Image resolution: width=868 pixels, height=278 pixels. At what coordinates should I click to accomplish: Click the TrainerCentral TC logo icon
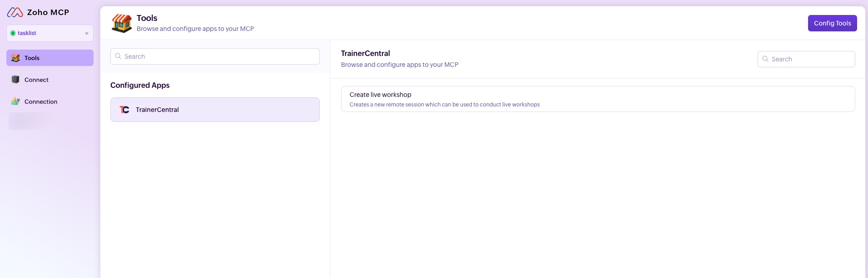coord(124,110)
